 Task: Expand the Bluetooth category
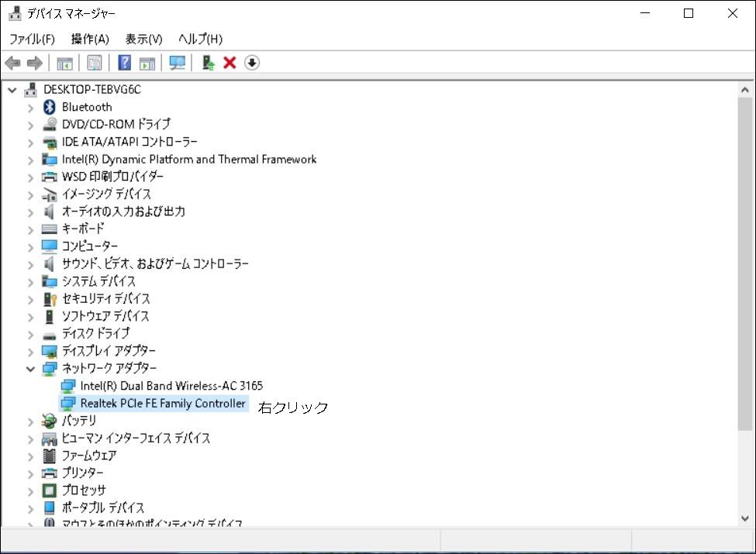pos(31,108)
